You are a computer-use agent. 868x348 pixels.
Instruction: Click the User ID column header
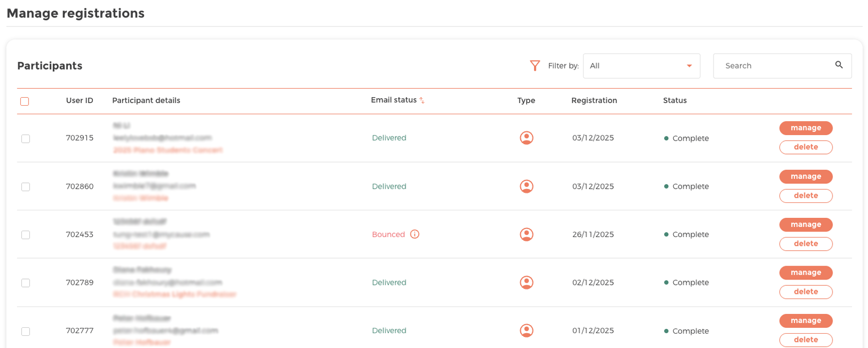(x=80, y=100)
